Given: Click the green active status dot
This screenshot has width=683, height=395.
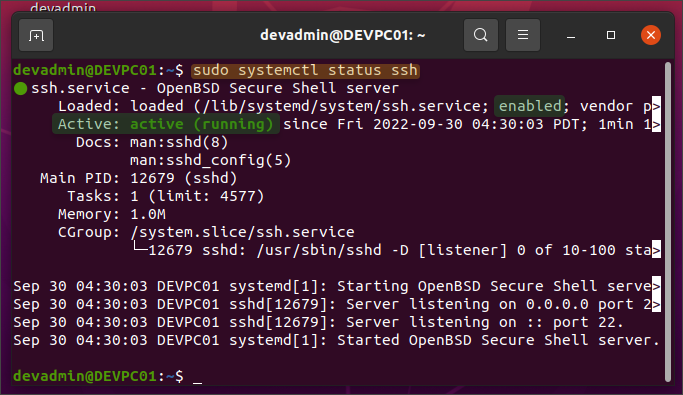Looking at the screenshot, I should click(20, 88).
